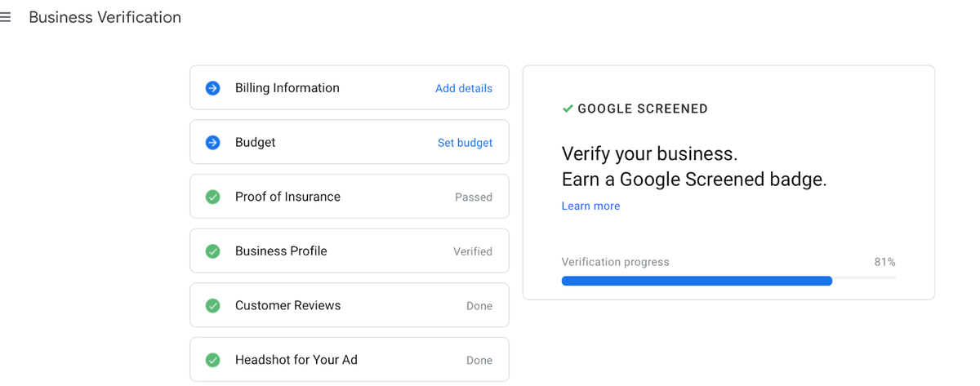Click the green check icon for Customer Reviews
This screenshot has height=386, width=980.
coord(212,306)
